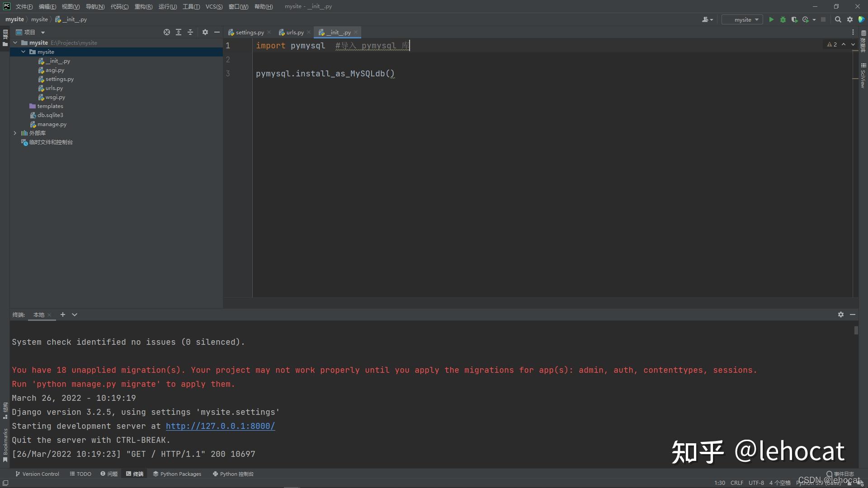Click the locate current file target icon
This screenshot has width=868, height=488.
pos(167,32)
